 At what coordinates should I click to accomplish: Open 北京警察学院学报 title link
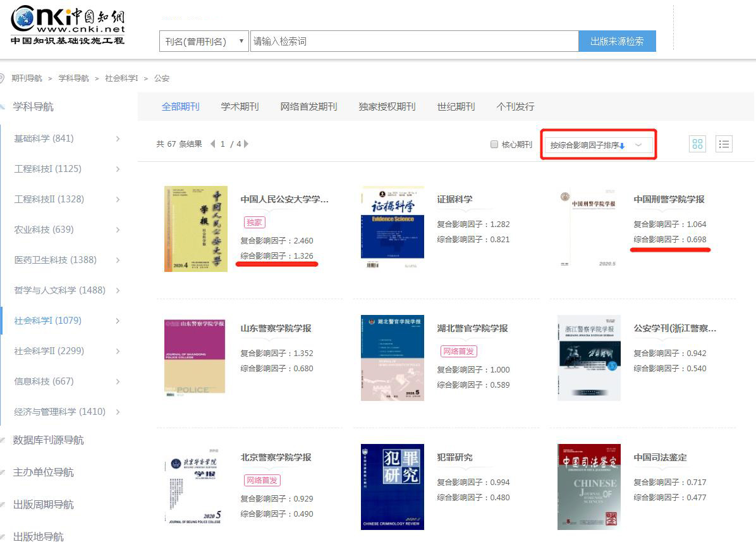(x=276, y=457)
